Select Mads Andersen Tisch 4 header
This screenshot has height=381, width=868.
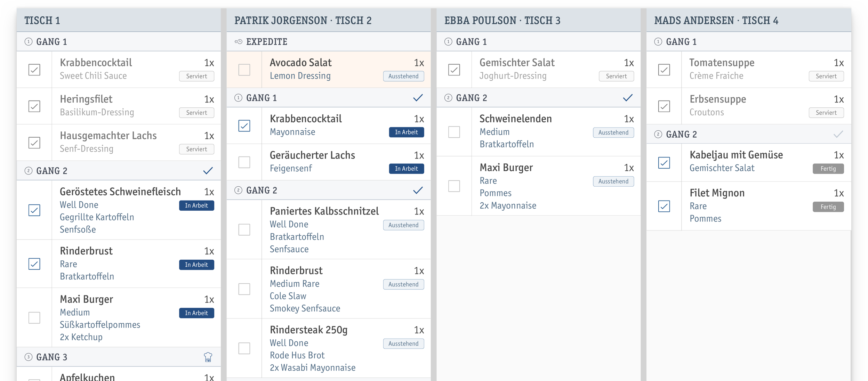pos(716,21)
